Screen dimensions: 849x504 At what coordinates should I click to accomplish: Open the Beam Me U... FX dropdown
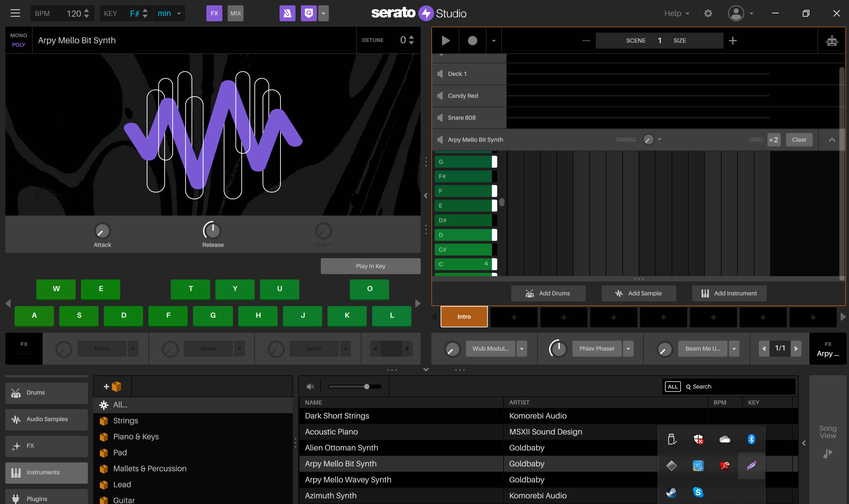tap(734, 348)
